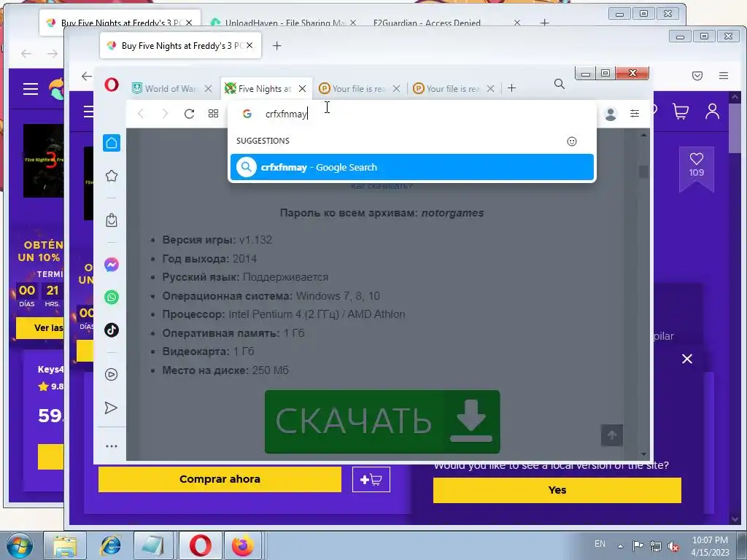747x560 pixels.
Task: Open Opera Speed Dial grid icon
Action: click(214, 113)
